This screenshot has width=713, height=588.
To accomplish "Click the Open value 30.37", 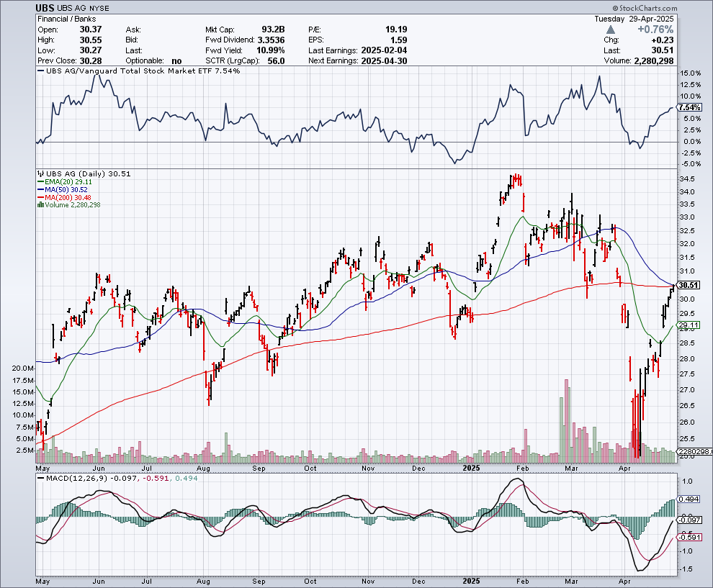I will pyautogui.click(x=91, y=30).
